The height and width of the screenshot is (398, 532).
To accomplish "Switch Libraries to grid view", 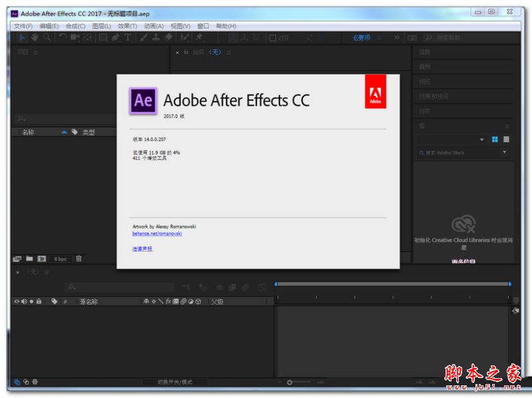I will tap(495, 140).
